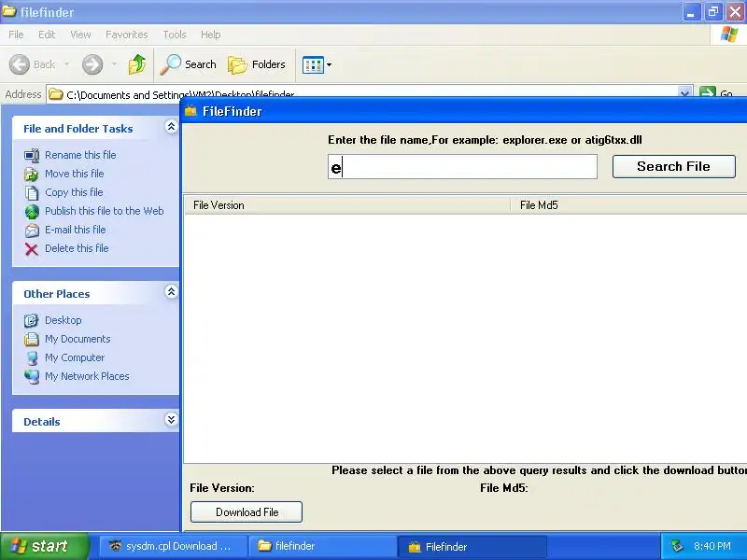Click the My Network Places icon
Image resolution: width=747 pixels, height=560 pixels.
tap(32, 377)
